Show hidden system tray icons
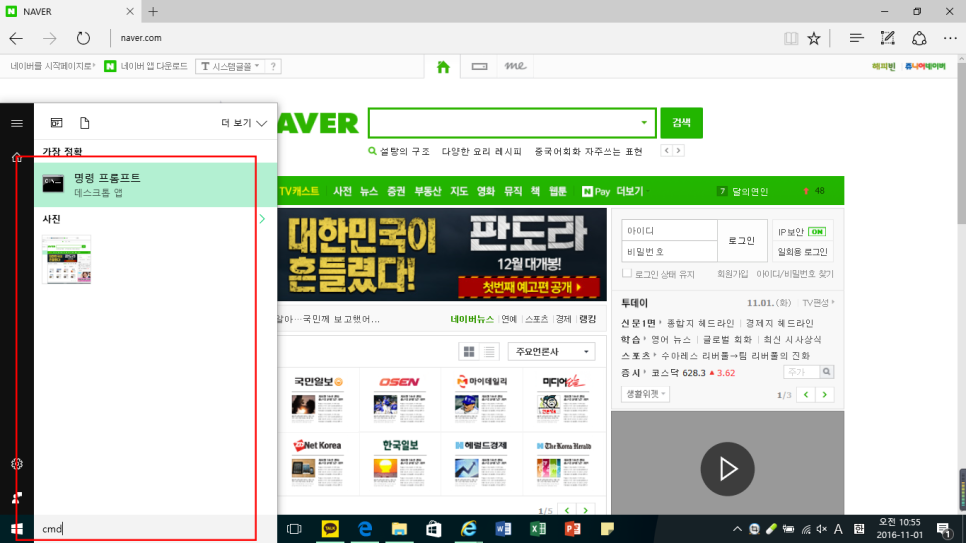The image size is (966, 543). (737, 529)
